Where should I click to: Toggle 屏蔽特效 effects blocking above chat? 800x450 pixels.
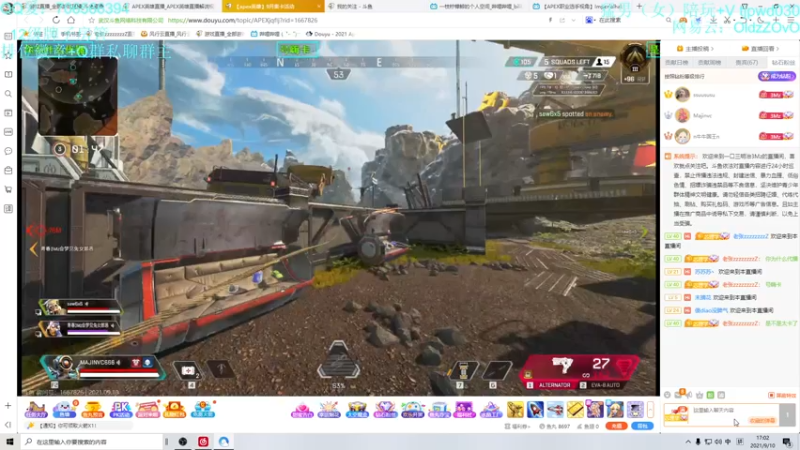tap(782, 395)
